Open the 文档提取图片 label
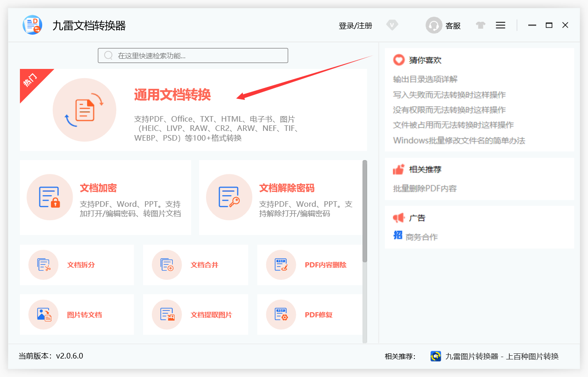The image size is (588, 377). coord(211,315)
